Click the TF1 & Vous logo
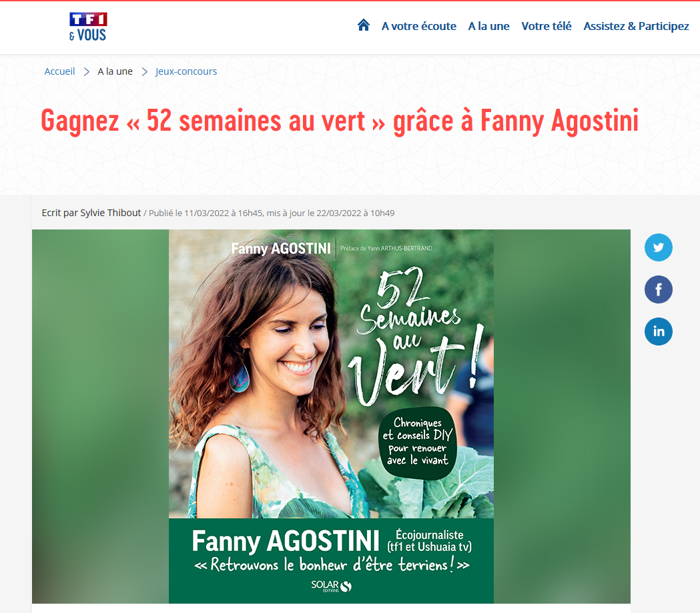This screenshot has width=700, height=613. pyautogui.click(x=88, y=27)
